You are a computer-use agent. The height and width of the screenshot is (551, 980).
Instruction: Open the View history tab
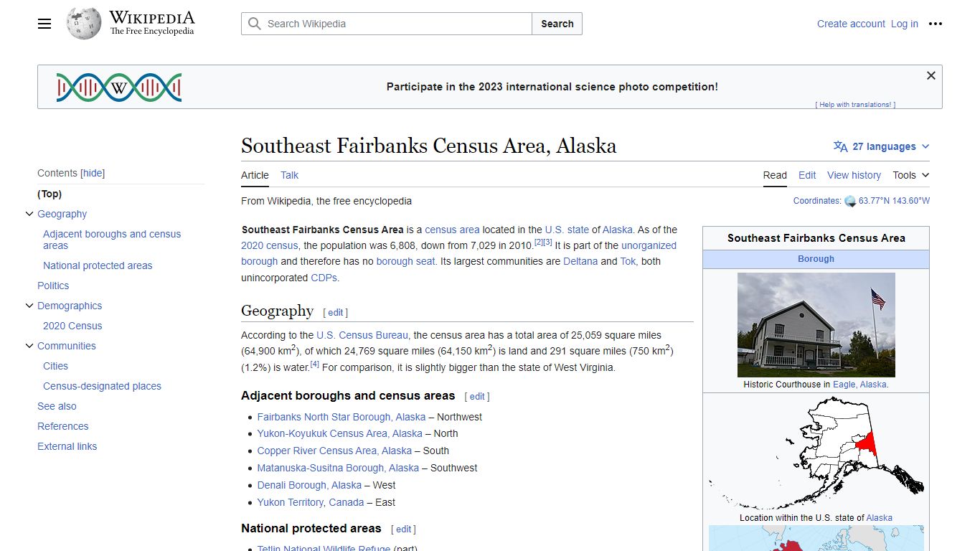pos(854,175)
